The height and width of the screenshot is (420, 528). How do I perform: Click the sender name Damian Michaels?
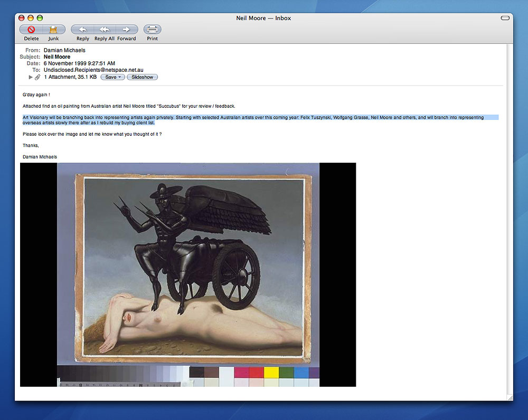pyautogui.click(x=64, y=50)
